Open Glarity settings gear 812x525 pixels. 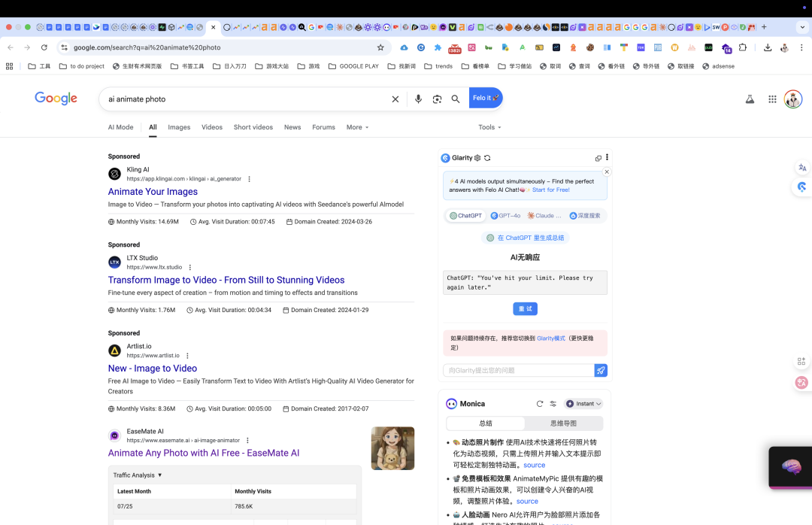[x=477, y=158]
